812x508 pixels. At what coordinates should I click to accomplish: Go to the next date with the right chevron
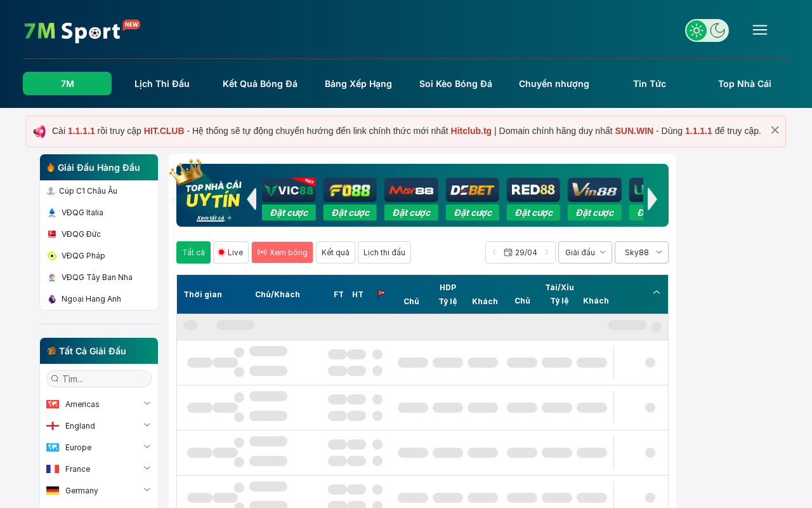pos(547,252)
